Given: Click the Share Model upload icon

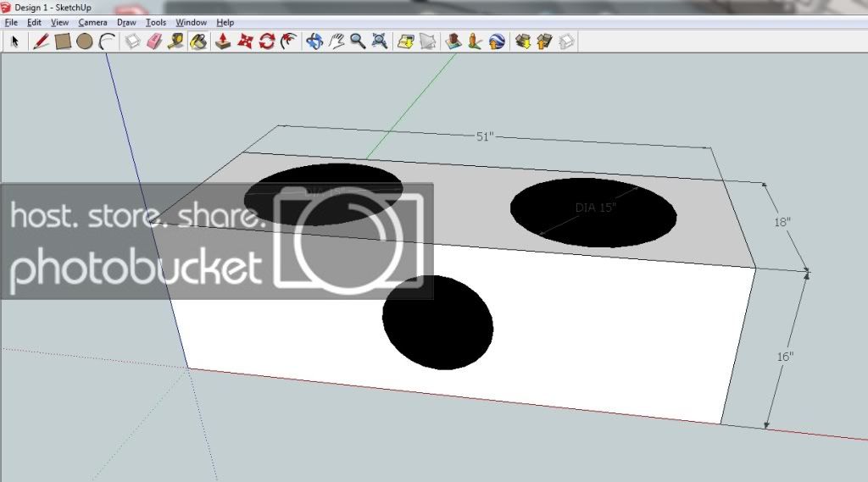Looking at the screenshot, I should (x=545, y=42).
